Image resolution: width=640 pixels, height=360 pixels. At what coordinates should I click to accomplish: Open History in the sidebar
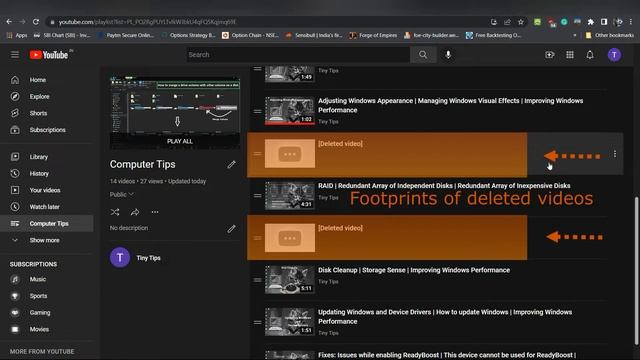click(47, 173)
